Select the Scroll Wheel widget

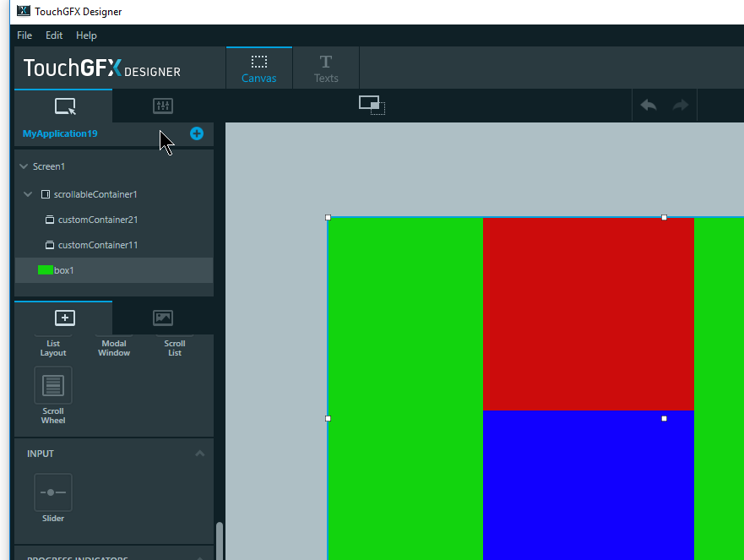click(53, 394)
